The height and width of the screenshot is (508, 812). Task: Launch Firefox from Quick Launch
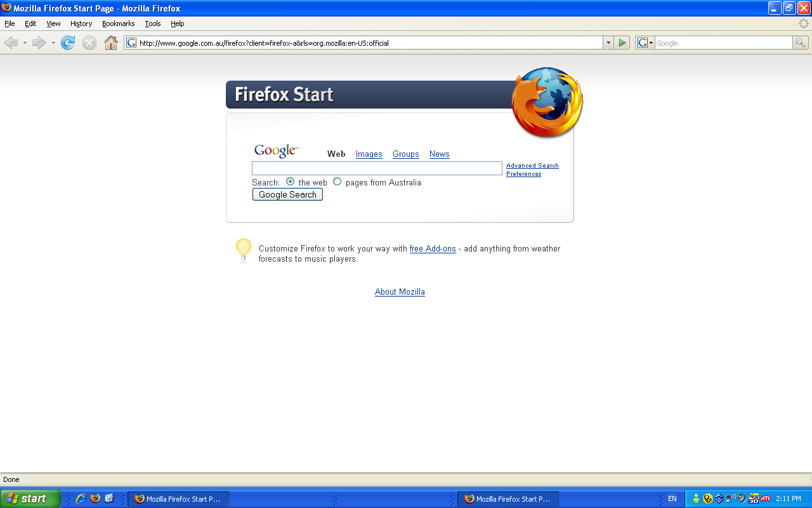click(95, 498)
